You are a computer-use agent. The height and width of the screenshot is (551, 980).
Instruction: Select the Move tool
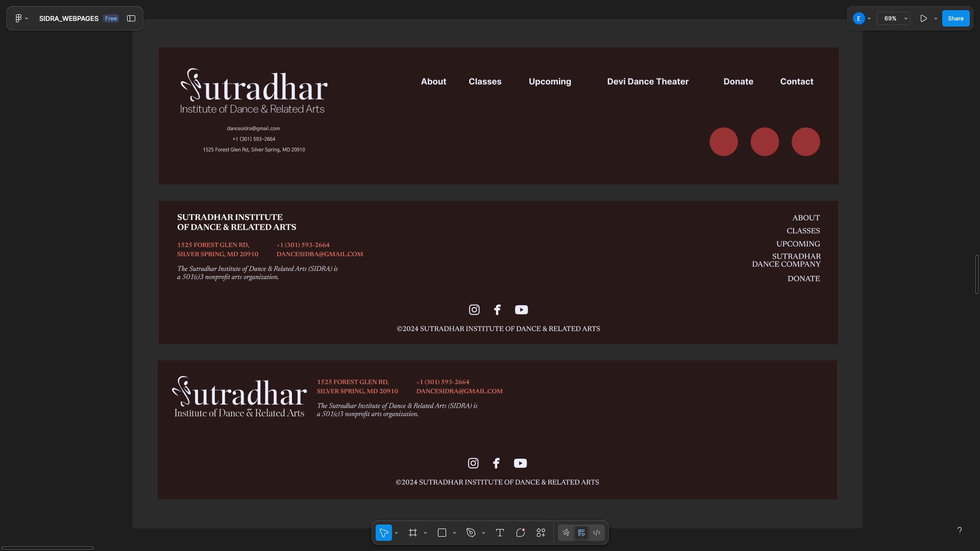(384, 533)
